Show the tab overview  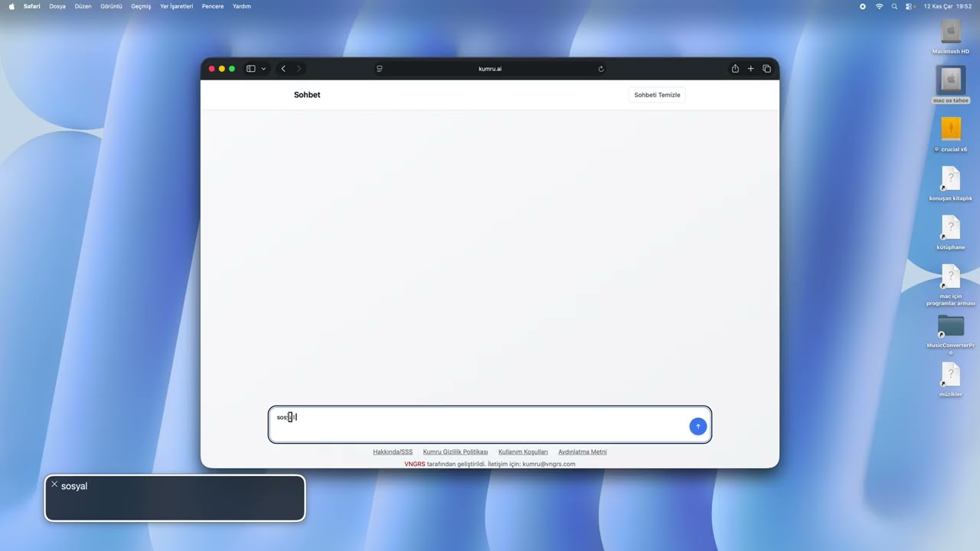(766, 69)
